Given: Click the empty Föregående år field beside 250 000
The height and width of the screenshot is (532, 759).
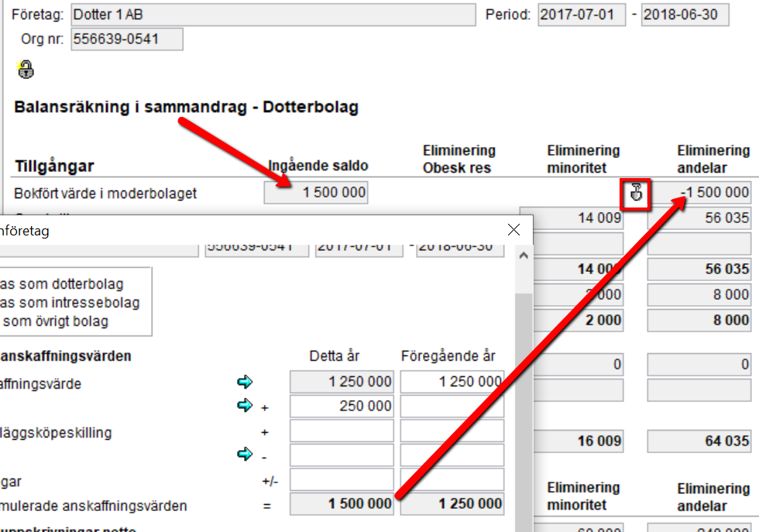Looking at the screenshot, I should [x=452, y=406].
